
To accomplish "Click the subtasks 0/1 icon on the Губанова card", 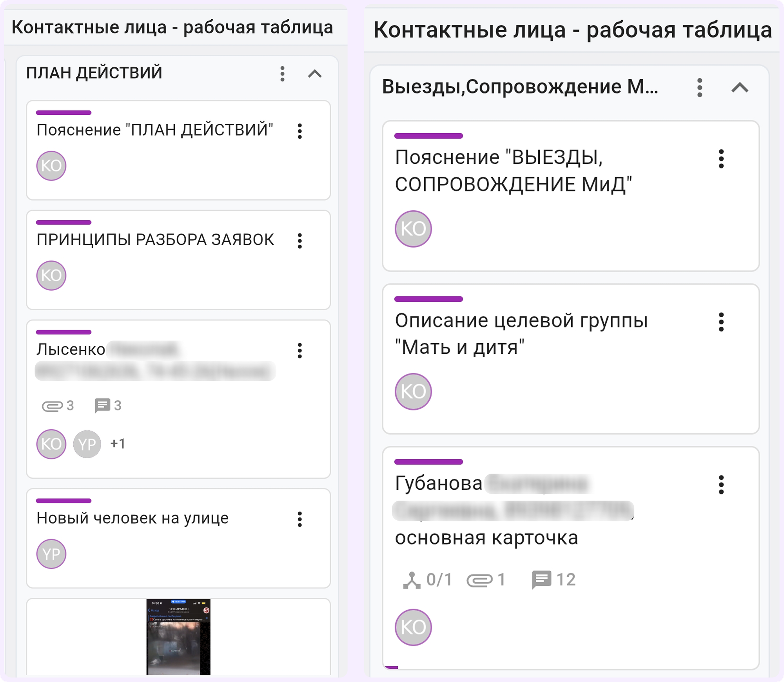I will (412, 580).
